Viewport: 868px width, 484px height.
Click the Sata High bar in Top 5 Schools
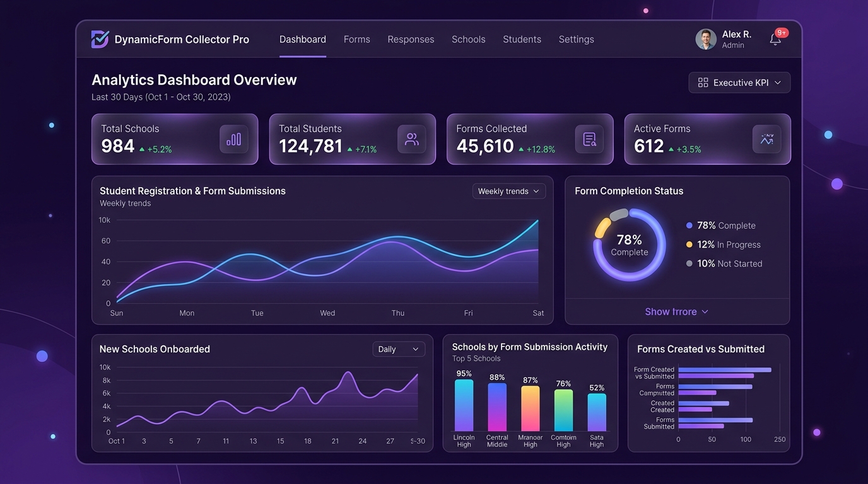point(597,412)
